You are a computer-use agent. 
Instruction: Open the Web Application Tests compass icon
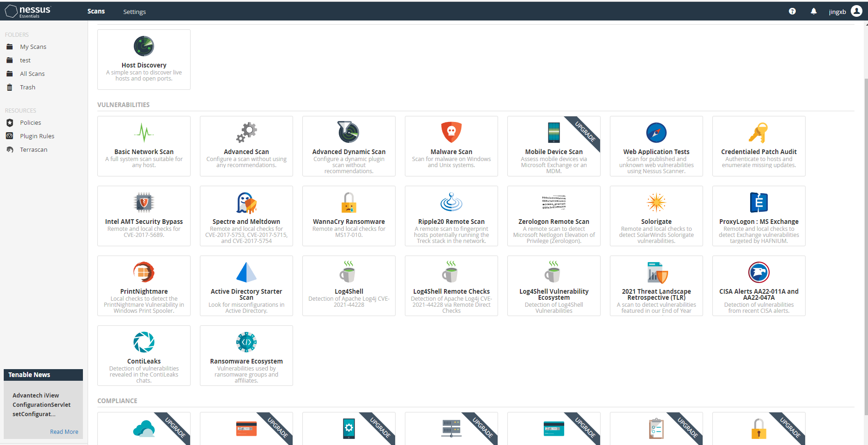(x=656, y=133)
